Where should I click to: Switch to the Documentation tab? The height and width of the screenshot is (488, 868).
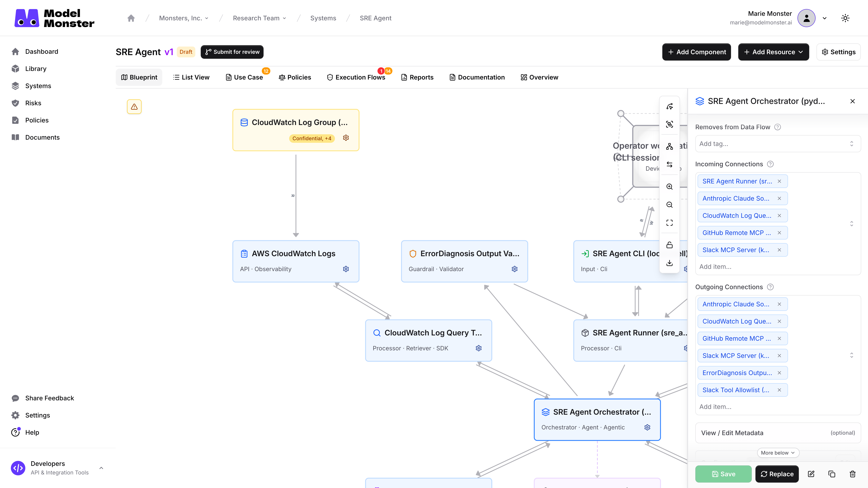477,77
